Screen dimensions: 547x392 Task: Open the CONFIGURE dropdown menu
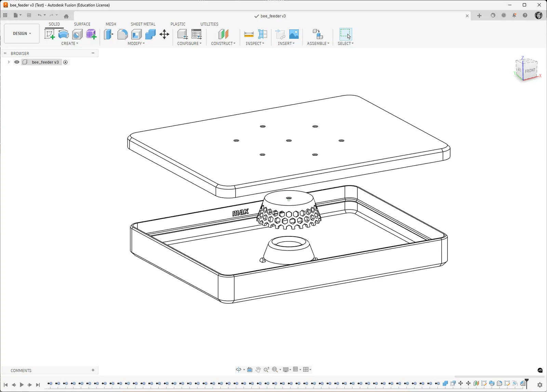[189, 43]
